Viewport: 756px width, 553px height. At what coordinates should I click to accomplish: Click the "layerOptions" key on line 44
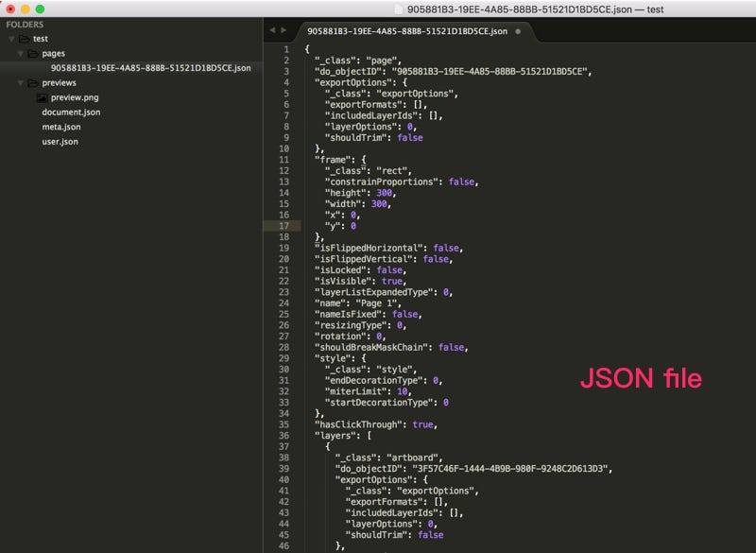pyautogui.click(x=383, y=524)
